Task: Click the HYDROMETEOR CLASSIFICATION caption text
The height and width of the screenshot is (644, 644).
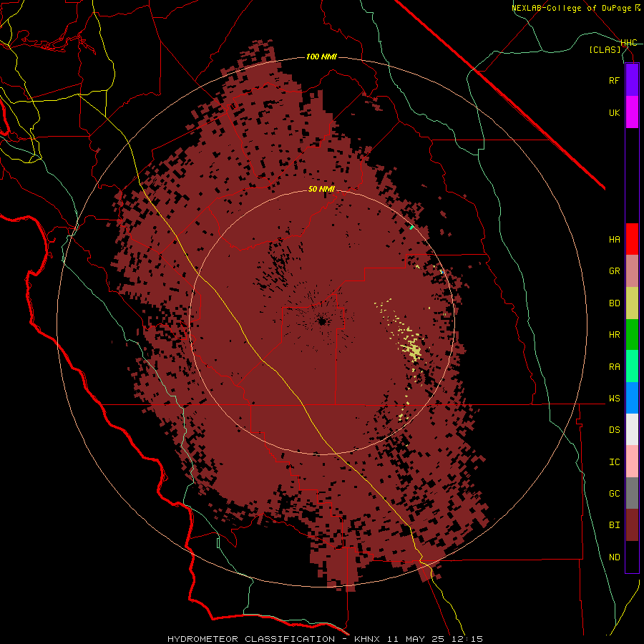Action: (251, 639)
